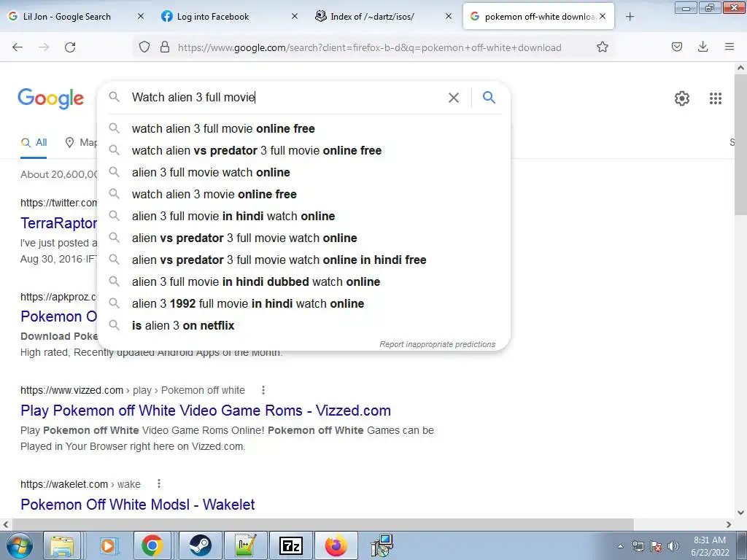Click the padlock site info icon
Screen dimensions: 747x560
165,47
